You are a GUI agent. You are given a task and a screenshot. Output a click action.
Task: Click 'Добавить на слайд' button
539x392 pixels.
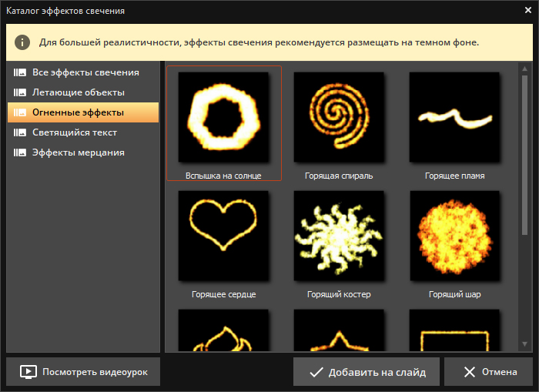[367, 372]
